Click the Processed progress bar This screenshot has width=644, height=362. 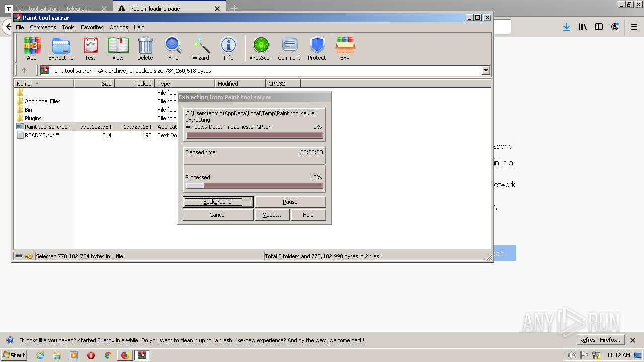point(254,186)
